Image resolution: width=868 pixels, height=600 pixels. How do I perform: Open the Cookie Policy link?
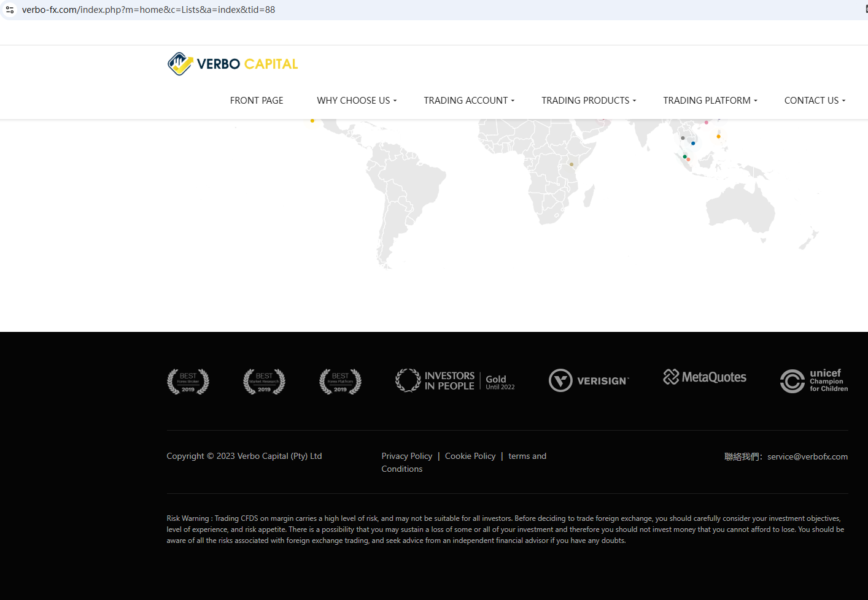(x=470, y=456)
